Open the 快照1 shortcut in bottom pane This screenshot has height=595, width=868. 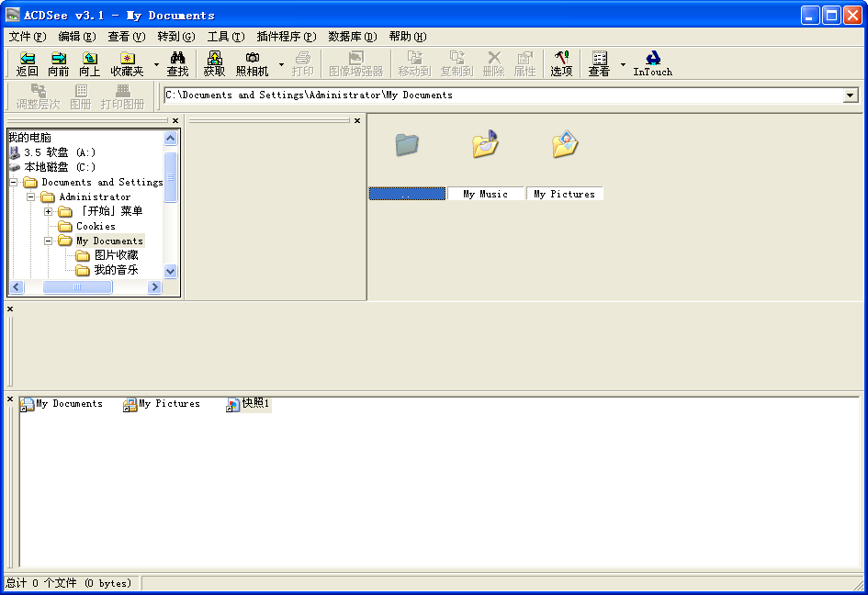click(x=248, y=404)
